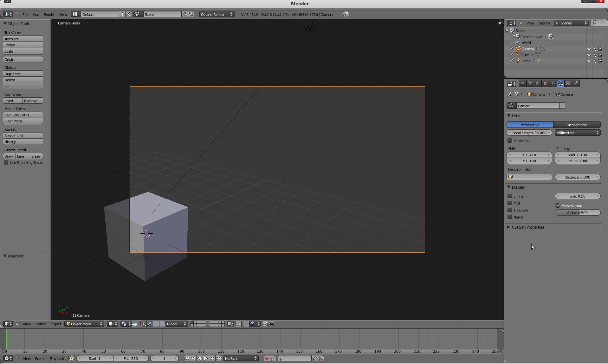Click OpenGL render animation clapper icon

pyautogui.click(x=271, y=324)
